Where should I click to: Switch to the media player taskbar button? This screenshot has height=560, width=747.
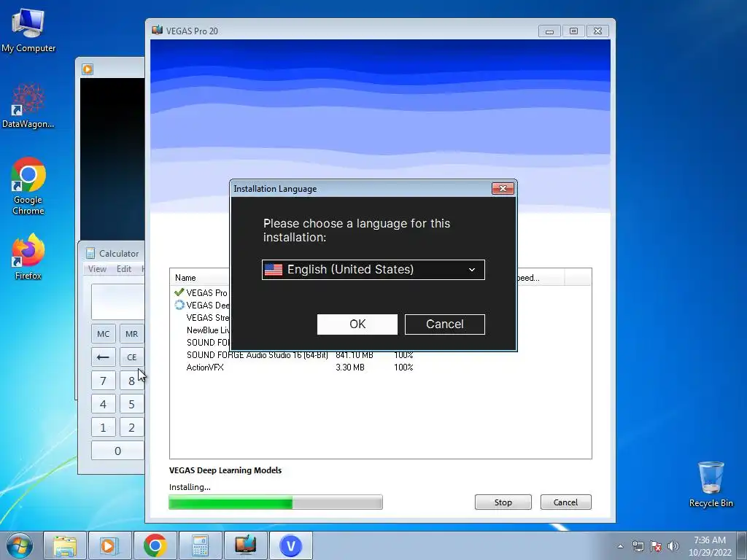point(109,545)
